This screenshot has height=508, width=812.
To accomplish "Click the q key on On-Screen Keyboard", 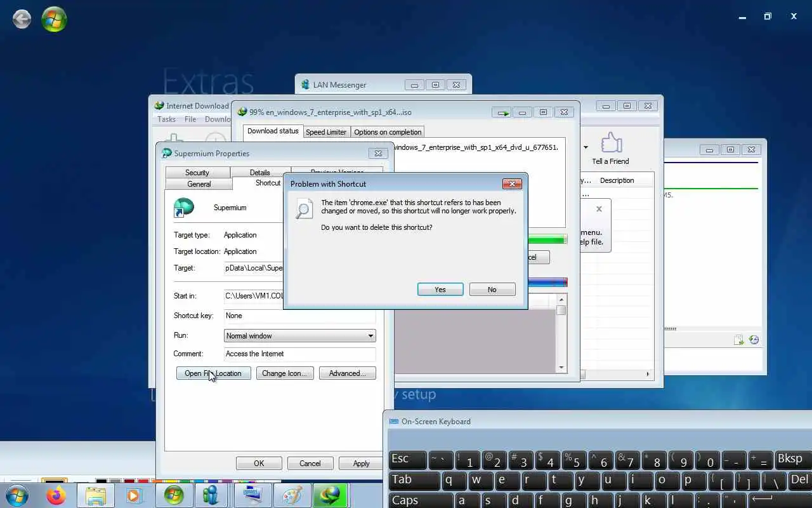I will point(454,481).
